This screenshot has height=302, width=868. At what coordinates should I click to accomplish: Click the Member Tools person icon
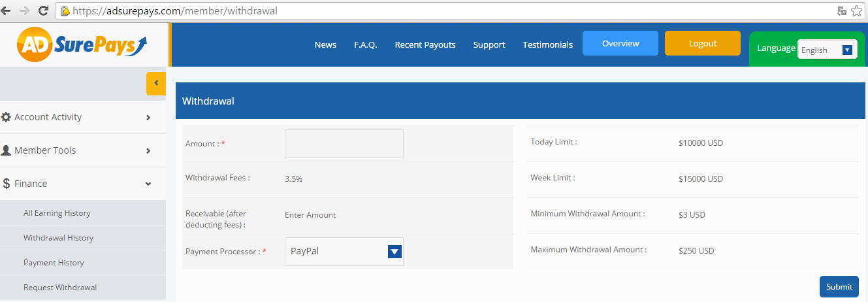(x=6, y=150)
